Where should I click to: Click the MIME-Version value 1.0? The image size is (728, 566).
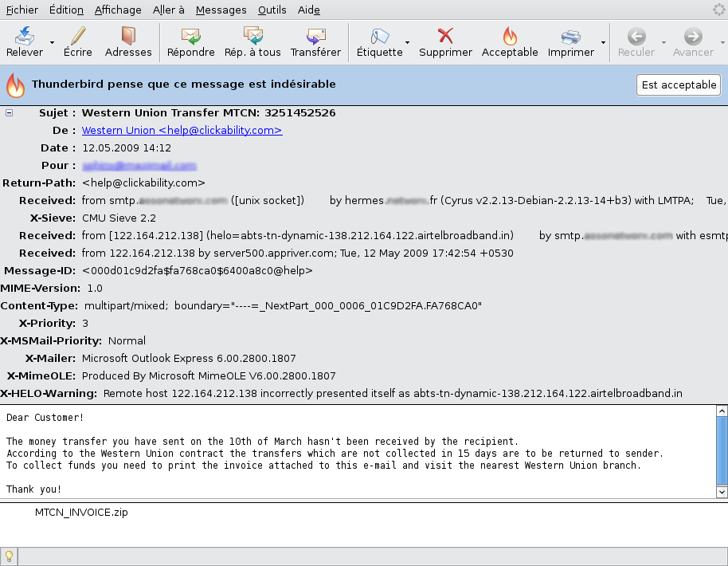pyautogui.click(x=95, y=288)
